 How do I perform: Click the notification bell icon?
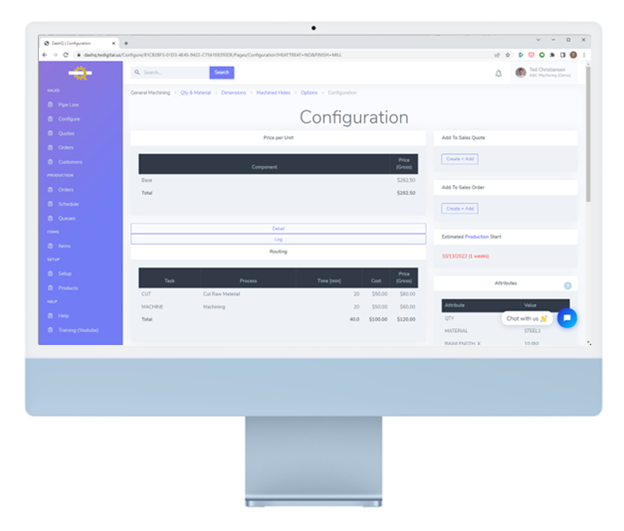(499, 73)
